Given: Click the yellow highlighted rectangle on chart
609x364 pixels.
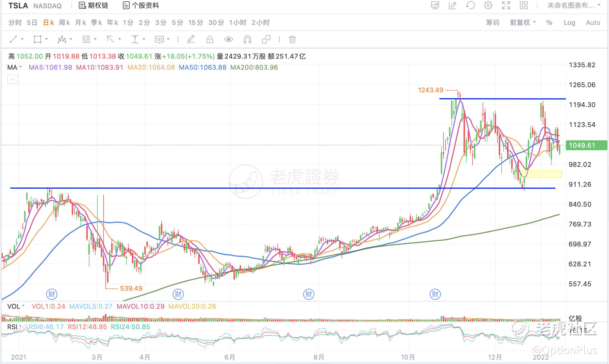Looking at the screenshot, I should pyautogui.click(x=542, y=174).
